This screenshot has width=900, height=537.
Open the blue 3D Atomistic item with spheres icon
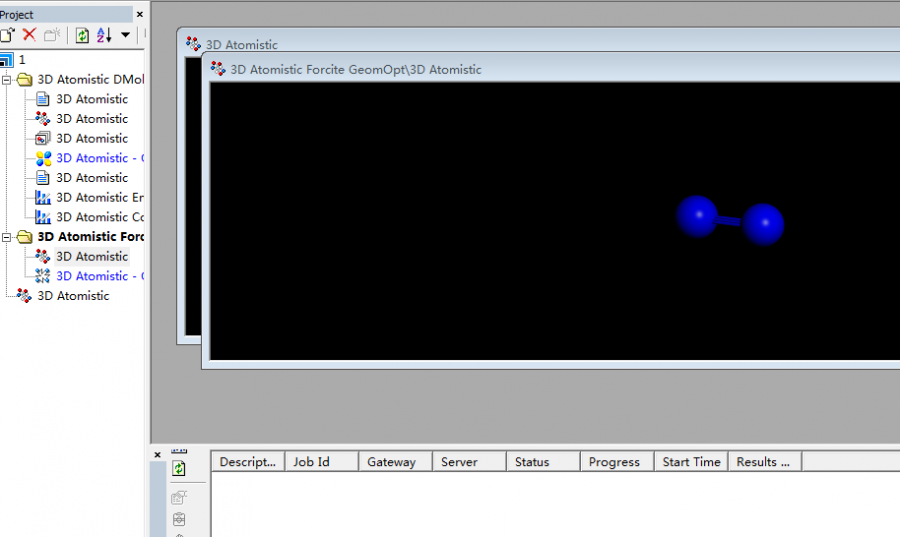point(98,158)
